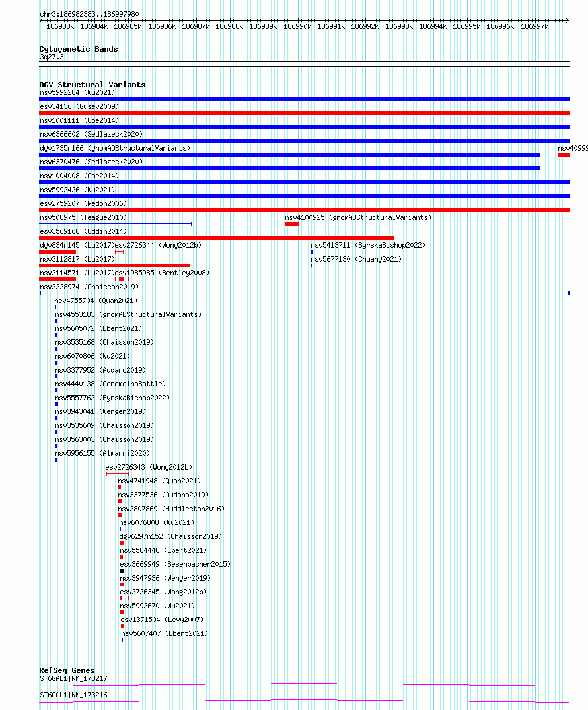The height and width of the screenshot is (710, 588).
Task: Open the esv34136 (Gusev2009) variant label
Action: pos(79,106)
